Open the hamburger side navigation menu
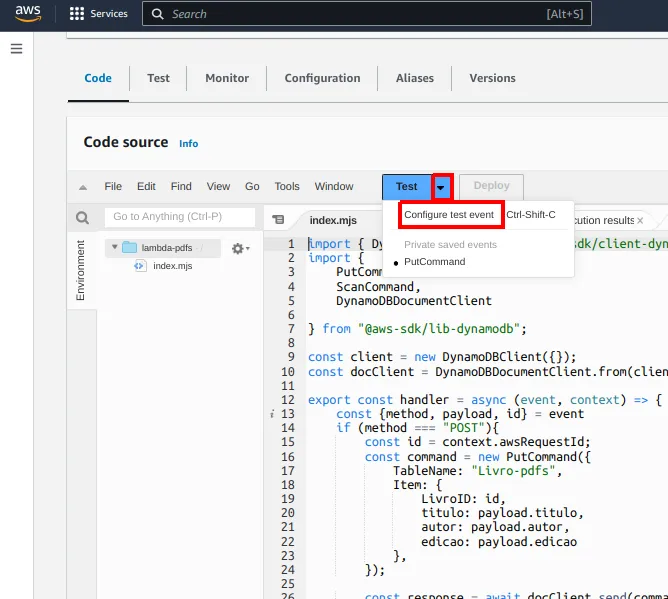668x599 pixels. pos(17,49)
